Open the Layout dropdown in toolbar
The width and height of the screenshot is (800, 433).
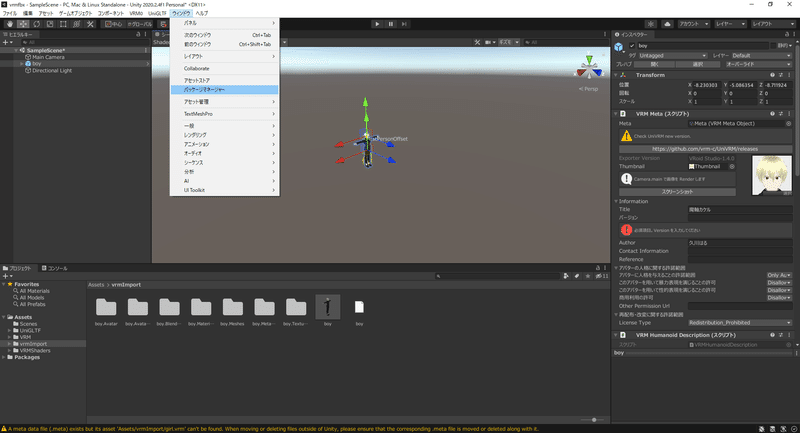coord(771,24)
